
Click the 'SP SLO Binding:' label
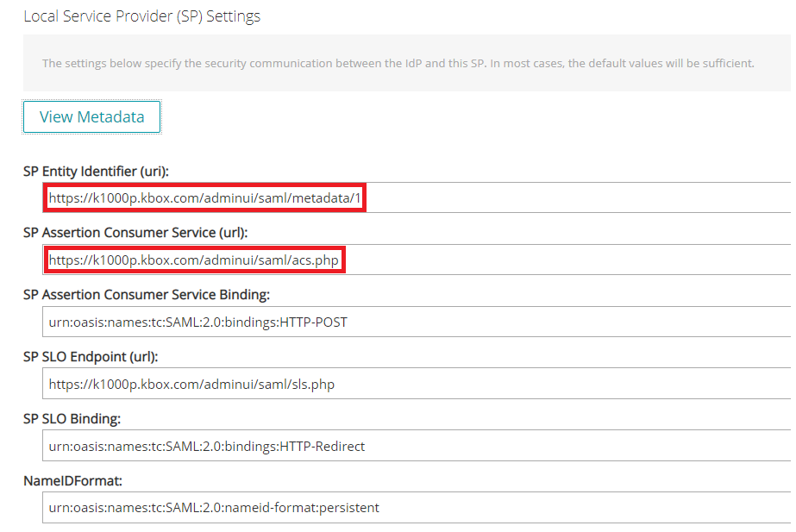72,419
